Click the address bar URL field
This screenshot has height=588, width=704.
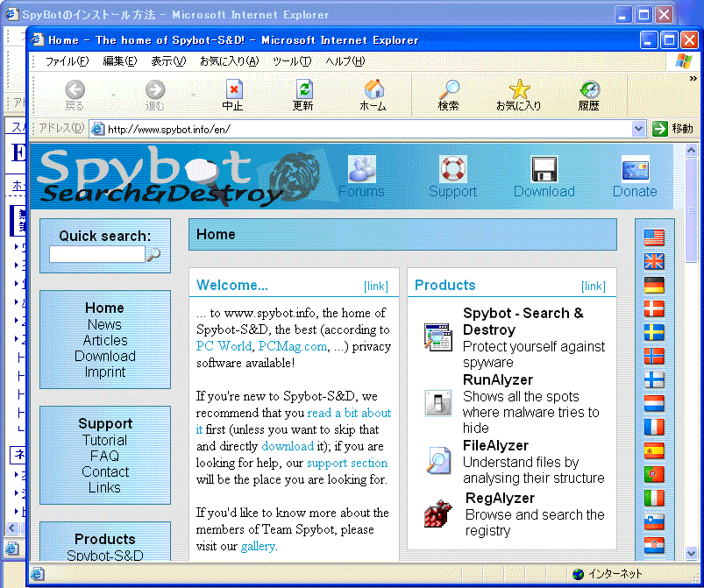pos(361,130)
